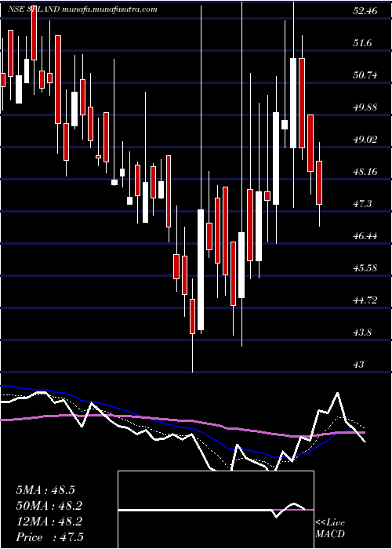This screenshot has width=392, height=549.
Task: Select the 48.16 price axis label
Action: (x=365, y=172)
